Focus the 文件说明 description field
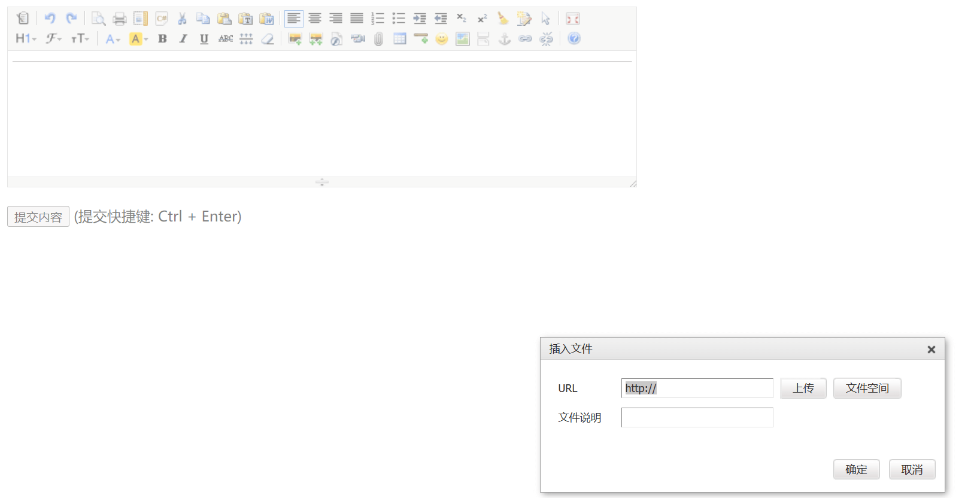Viewport: 980px width, 498px height. tap(697, 417)
